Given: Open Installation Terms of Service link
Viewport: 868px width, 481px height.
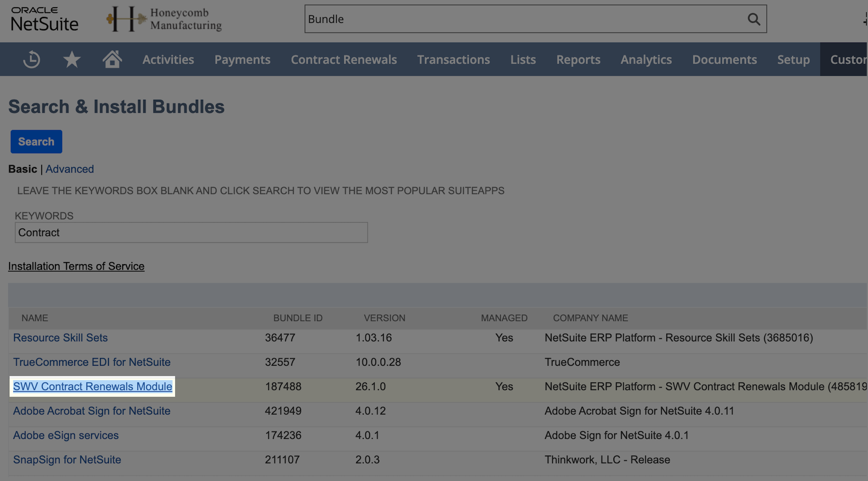Looking at the screenshot, I should pyautogui.click(x=76, y=266).
